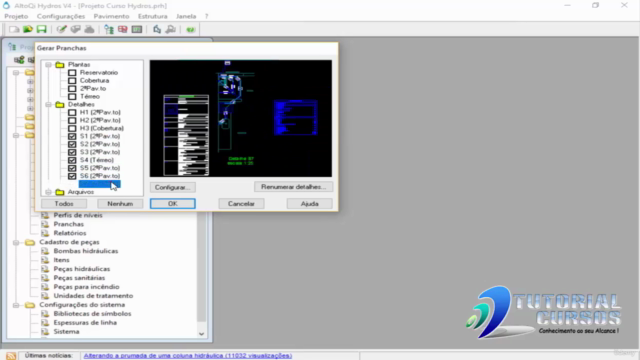Open the Estrutura menu
This screenshot has width=640, height=360.
pos(153,16)
